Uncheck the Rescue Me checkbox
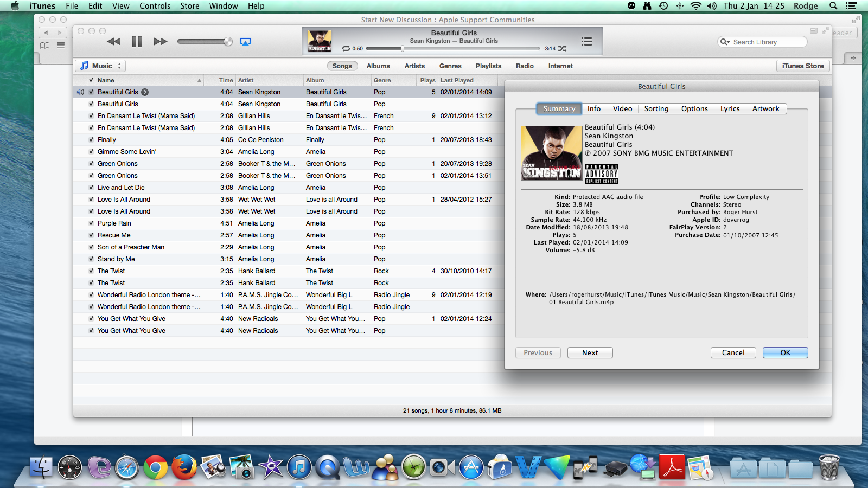The width and height of the screenshot is (868, 488). click(x=91, y=235)
